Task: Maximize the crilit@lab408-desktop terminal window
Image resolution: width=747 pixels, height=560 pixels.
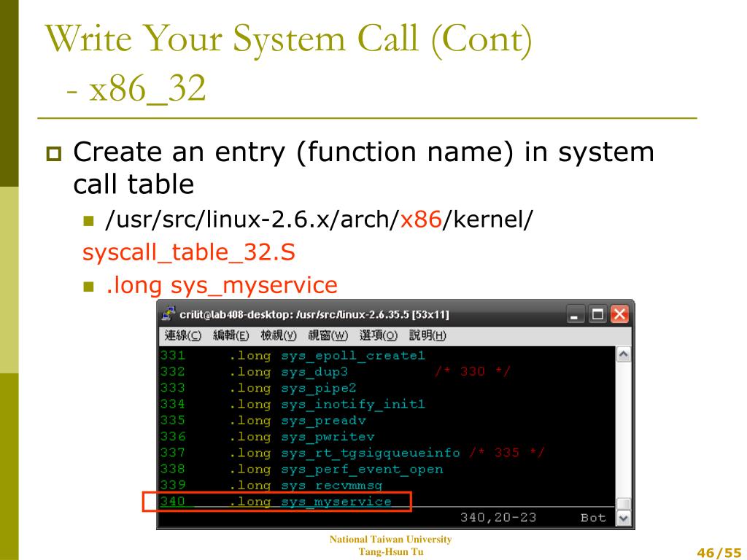Action: click(597, 314)
